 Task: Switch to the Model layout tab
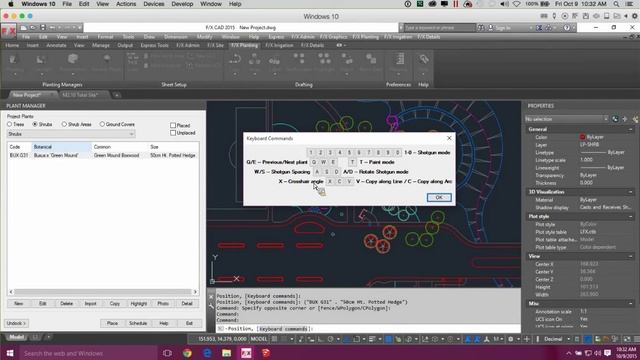pyautogui.click(x=16, y=337)
